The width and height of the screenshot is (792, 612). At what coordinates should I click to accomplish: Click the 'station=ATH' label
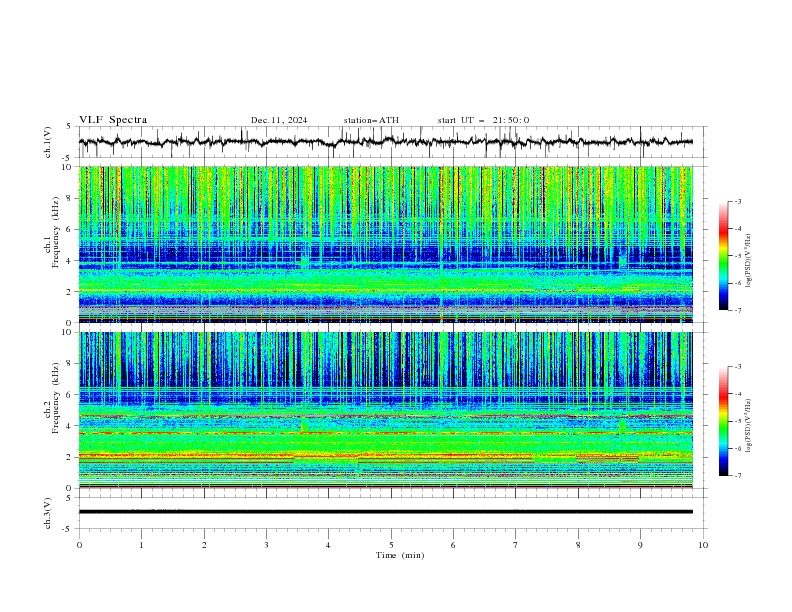pyautogui.click(x=371, y=120)
